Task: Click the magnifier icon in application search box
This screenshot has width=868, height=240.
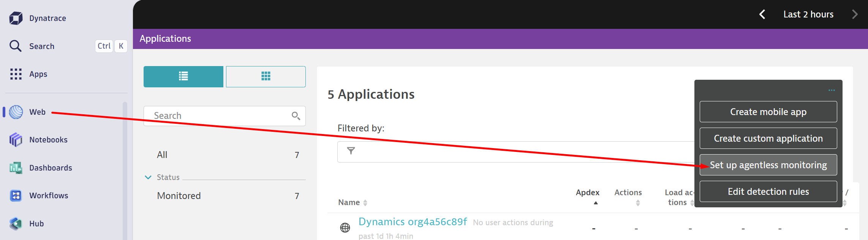Action: (296, 116)
